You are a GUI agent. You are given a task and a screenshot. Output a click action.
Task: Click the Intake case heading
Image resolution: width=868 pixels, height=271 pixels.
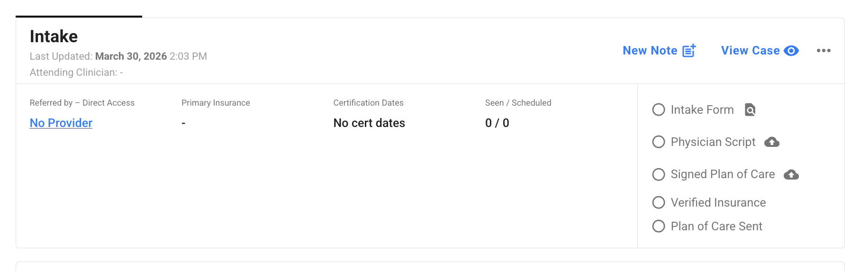(x=54, y=36)
